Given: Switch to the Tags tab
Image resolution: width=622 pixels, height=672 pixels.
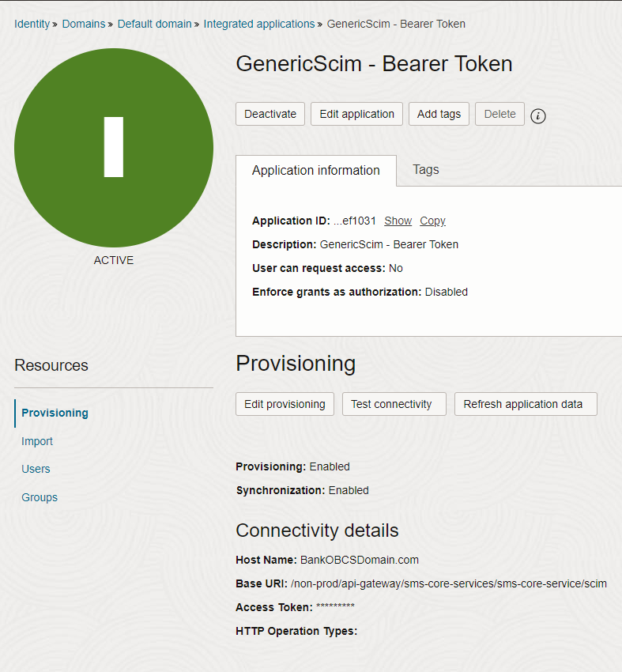Looking at the screenshot, I should click(426, 170).
